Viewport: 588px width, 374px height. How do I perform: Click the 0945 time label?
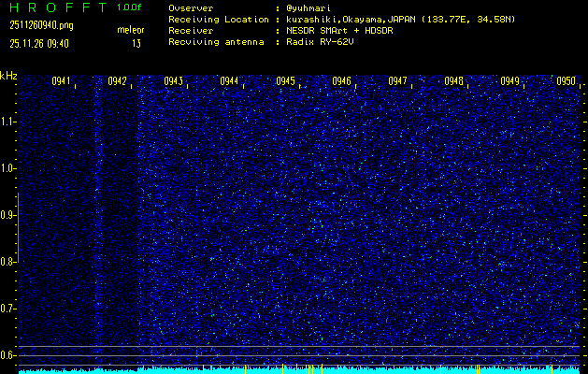285,81
